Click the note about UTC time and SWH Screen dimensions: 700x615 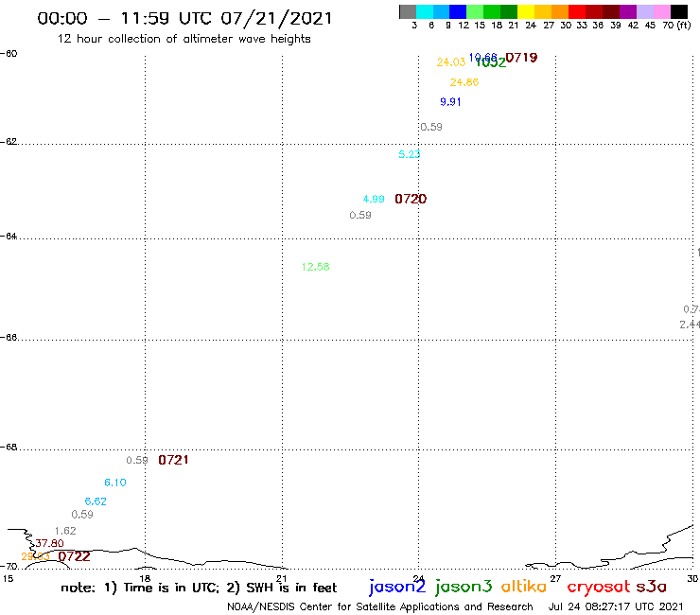[199, 588]
